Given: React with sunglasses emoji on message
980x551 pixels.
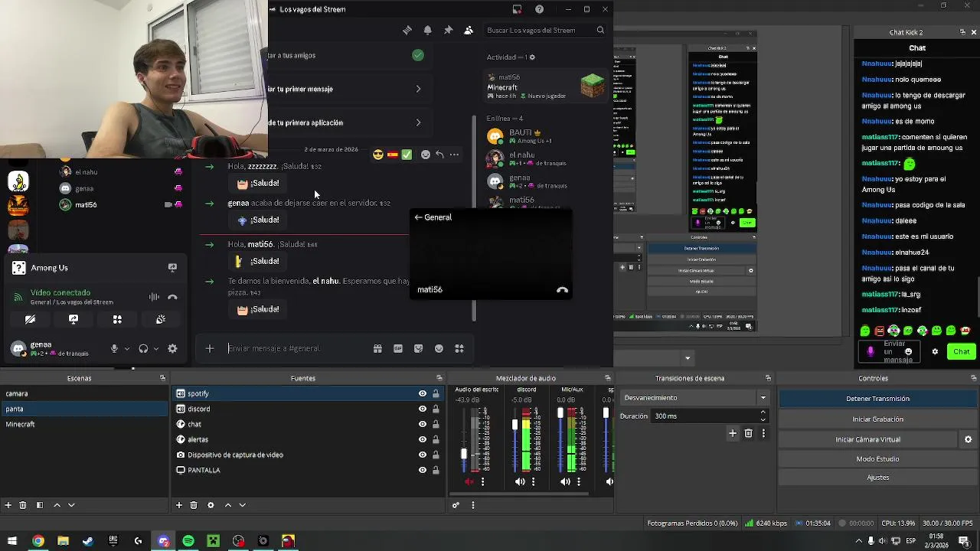Looking at the screenshot, I should 378,155.
